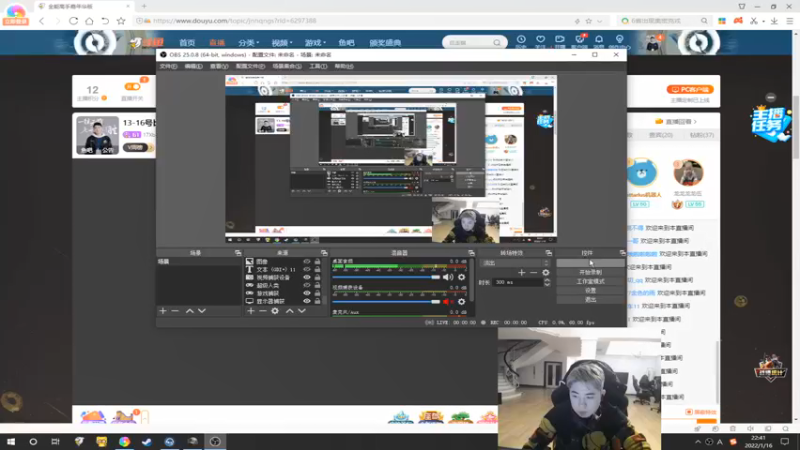Screen dimensions: 800x450
Task: Click the topmost highlighted button in the 控件 panel
Action: 590,263
